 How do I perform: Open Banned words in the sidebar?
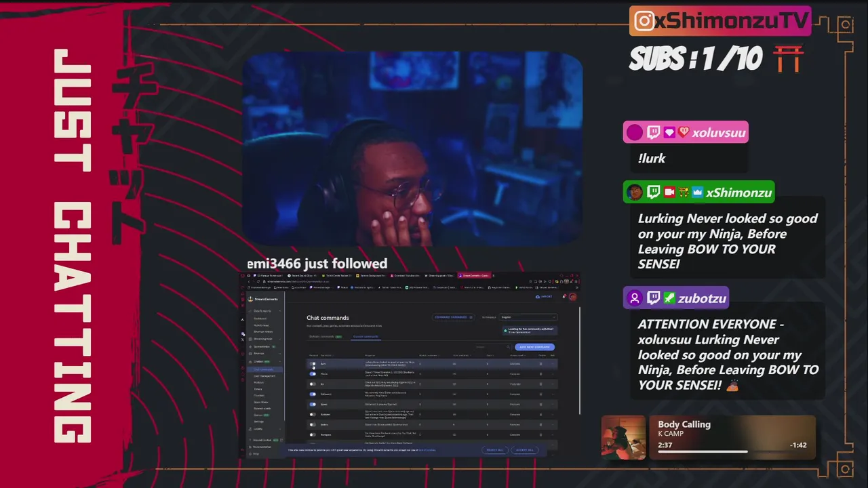point(262,409)
